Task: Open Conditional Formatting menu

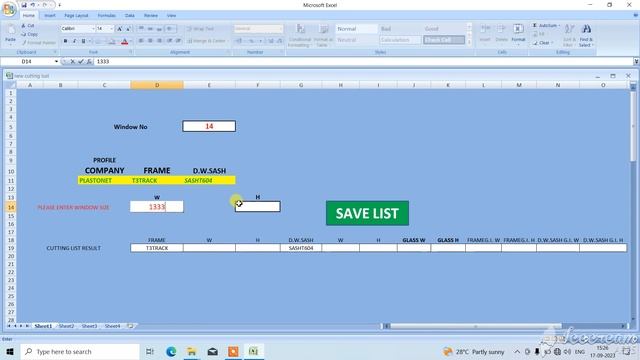Action: point(300,36)
